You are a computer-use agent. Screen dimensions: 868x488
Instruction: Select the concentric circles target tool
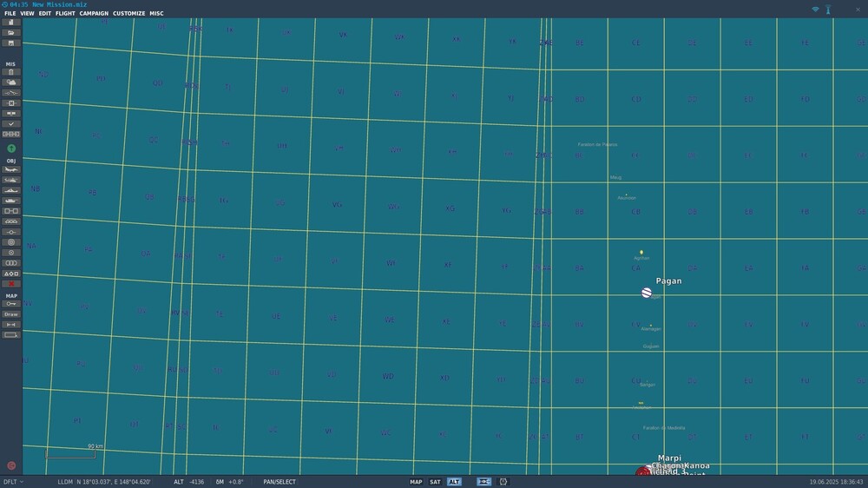[11, 242]
